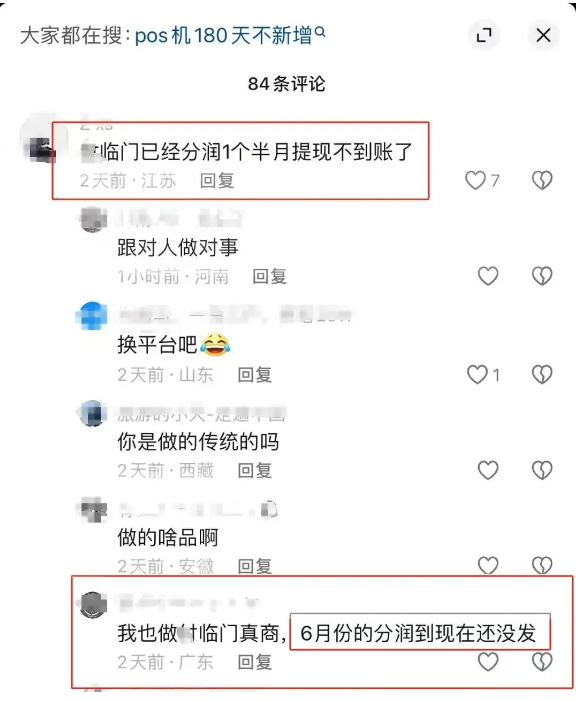Dislike the Jiangsu comment about 提现不到账
This screenshot has width=581, height=701.
(x=542, y=180)
